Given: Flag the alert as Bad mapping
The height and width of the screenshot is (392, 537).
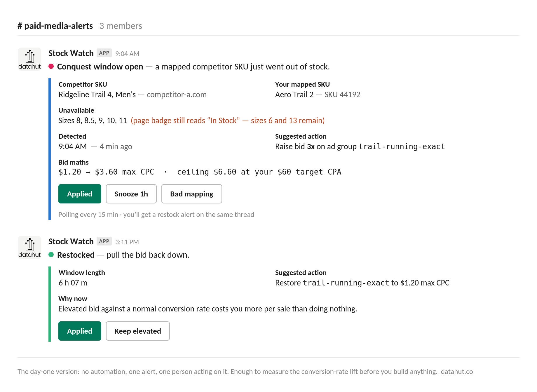Looking at the screenshot, I should point(192,194).
